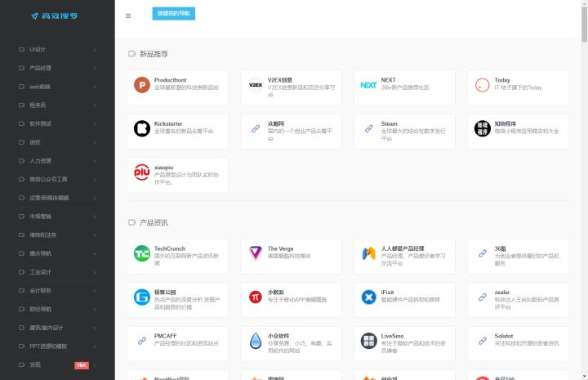Click the blue 创建我的导航 button
This screenshot has height=380, width=588.
point(174,14)
